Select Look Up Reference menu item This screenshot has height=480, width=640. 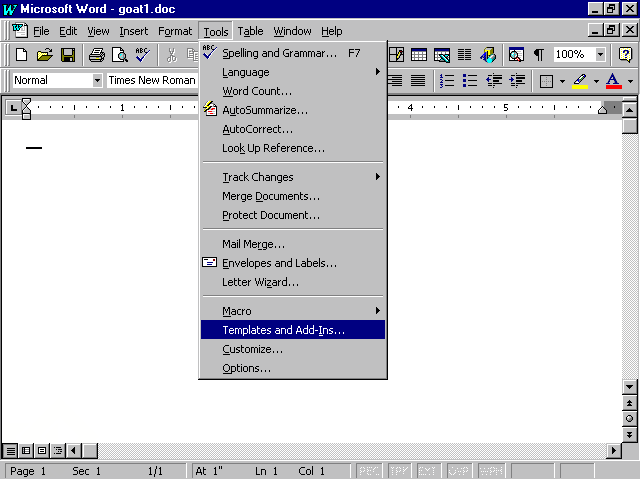click(293, 148)
